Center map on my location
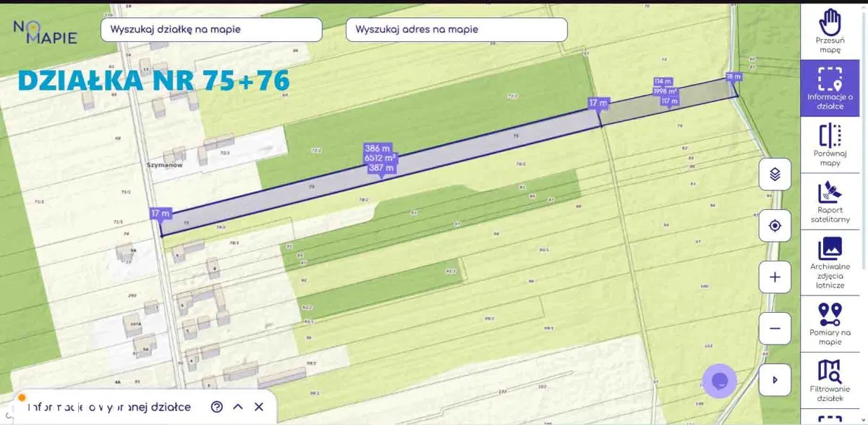Viewport: 868px width, 425px height. coord(775,226)
